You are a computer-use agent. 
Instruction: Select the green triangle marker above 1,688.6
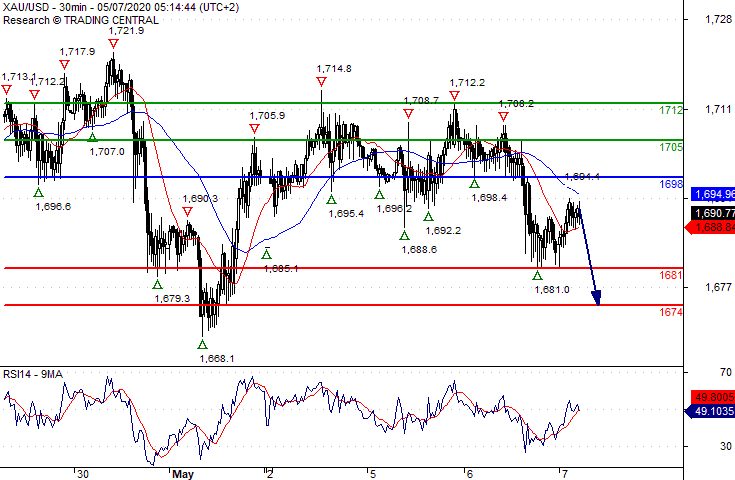point(404,236)
